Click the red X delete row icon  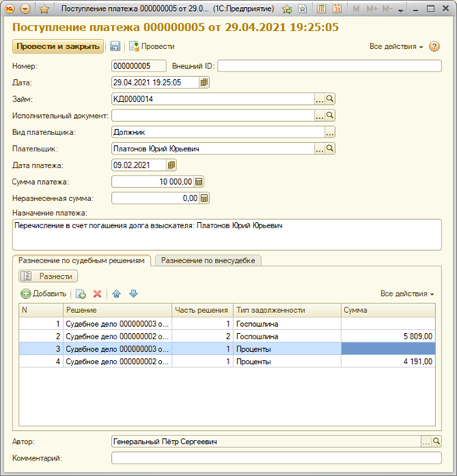[x=97, y=294]
